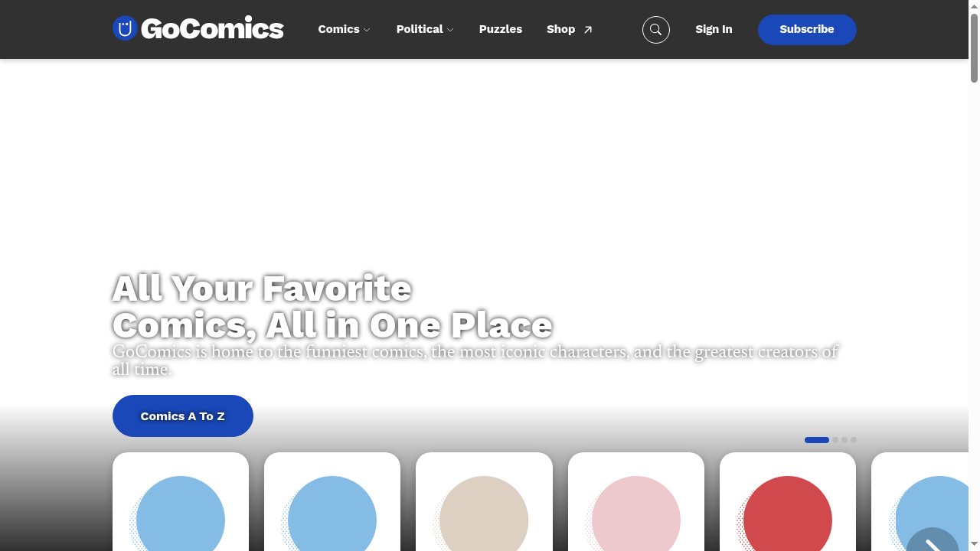Open search using the magnifying glass icon

pos(655,29)
